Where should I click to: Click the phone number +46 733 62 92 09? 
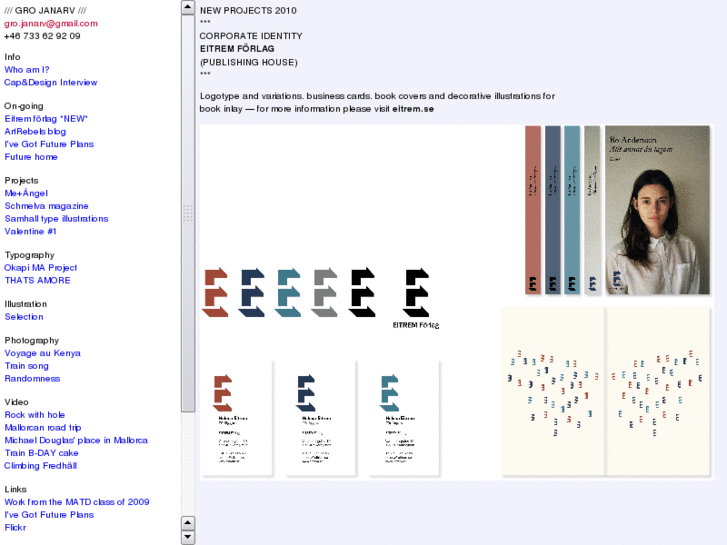(x=42, y=36)
